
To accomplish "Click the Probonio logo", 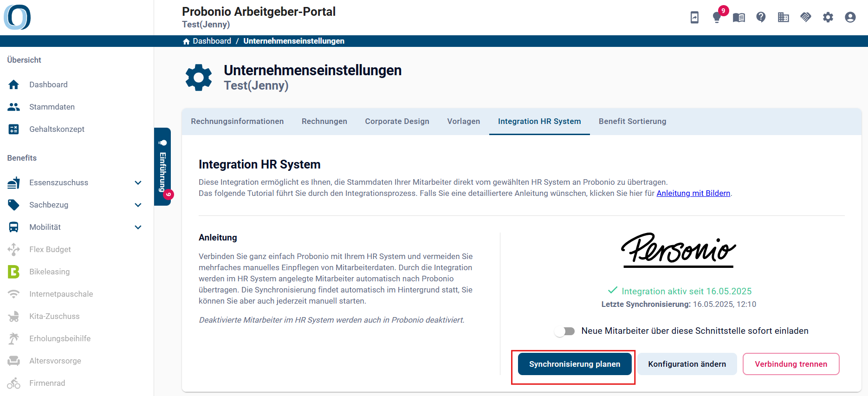I will 17,17.
